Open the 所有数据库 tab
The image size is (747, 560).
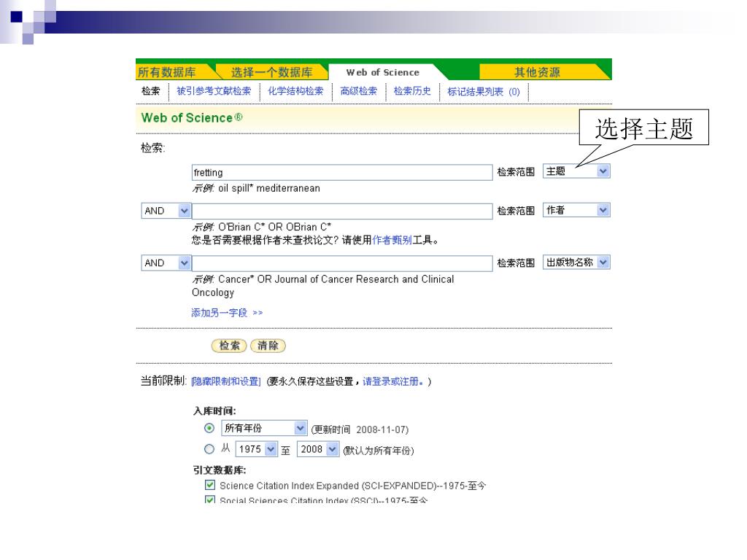tap(167, 72)
